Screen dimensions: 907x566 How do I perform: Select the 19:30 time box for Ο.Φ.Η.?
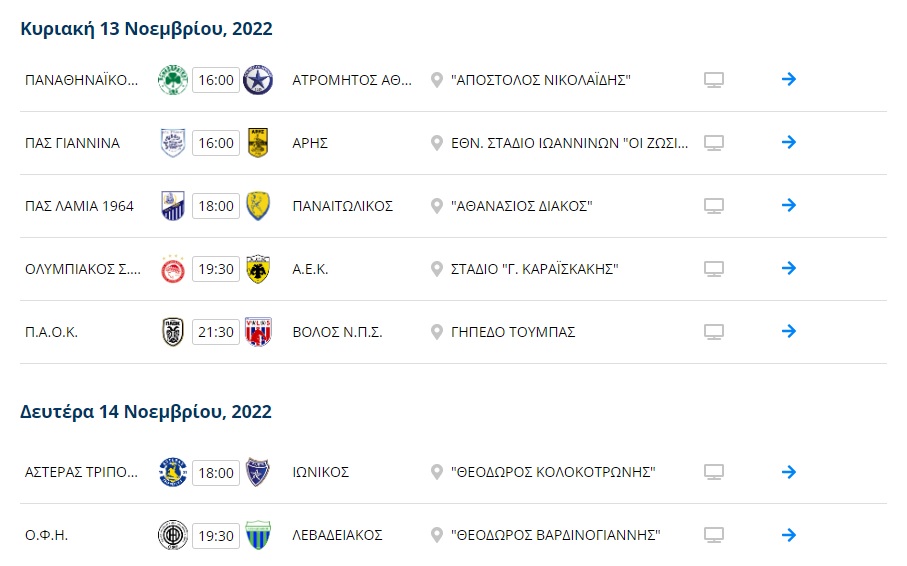(215, 535)
